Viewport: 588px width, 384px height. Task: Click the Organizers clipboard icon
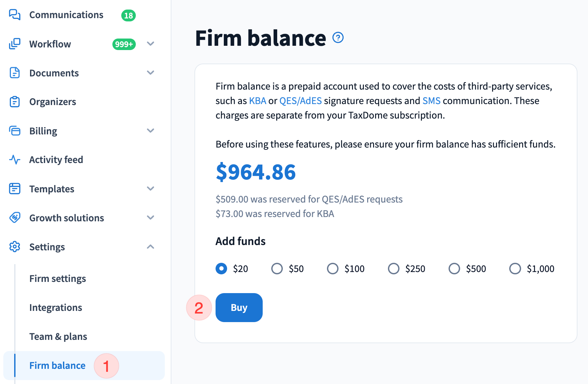[15, 102]
